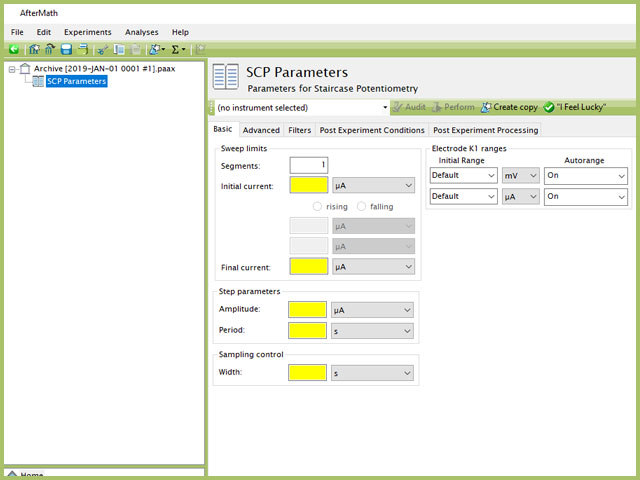The image size is (640, 480).
Task: Click the SCP Parameters tree node icon
Action: (38, 81)
